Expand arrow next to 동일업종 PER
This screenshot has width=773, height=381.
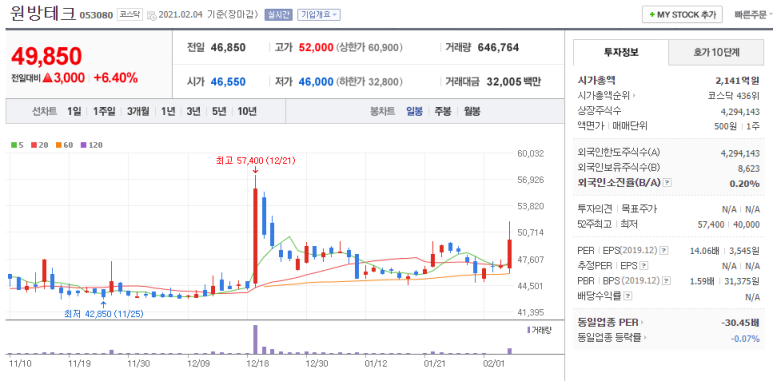(x=642, y=323)
